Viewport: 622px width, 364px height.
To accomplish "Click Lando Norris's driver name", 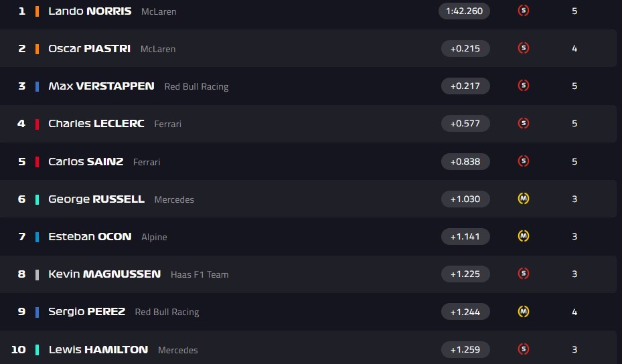I will [90, 11].
